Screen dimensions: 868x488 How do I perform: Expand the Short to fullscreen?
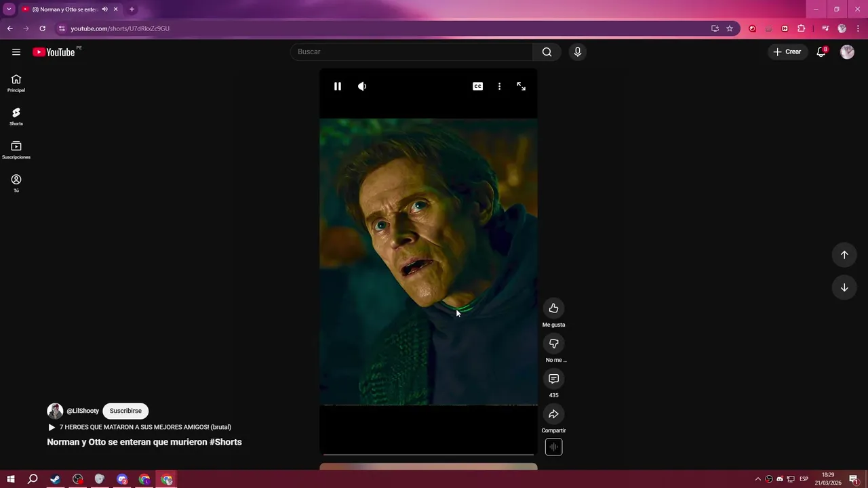(x=521, y=86)
